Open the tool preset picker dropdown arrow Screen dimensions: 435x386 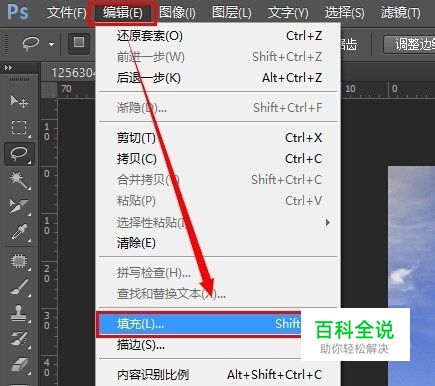tap(51, 44)
